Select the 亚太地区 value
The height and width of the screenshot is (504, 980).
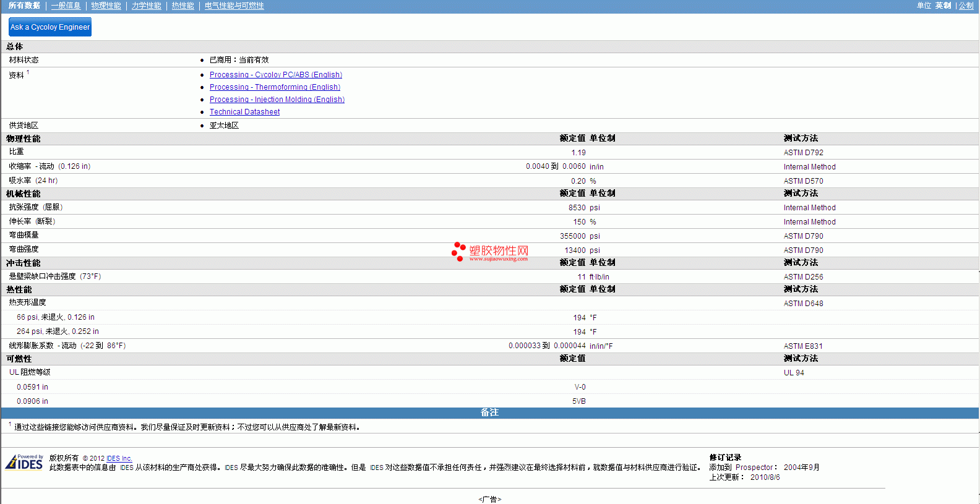(x=224, y=126)
